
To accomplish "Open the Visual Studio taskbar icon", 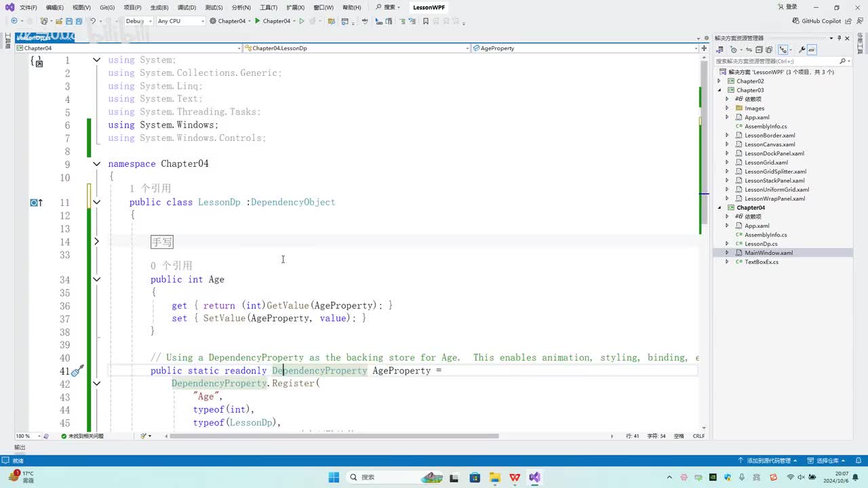I will tap(535, 477).
